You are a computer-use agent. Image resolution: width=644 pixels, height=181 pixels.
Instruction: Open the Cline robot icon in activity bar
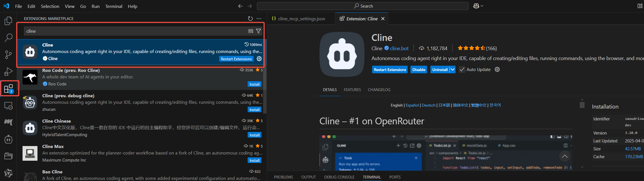pos(8,139)
